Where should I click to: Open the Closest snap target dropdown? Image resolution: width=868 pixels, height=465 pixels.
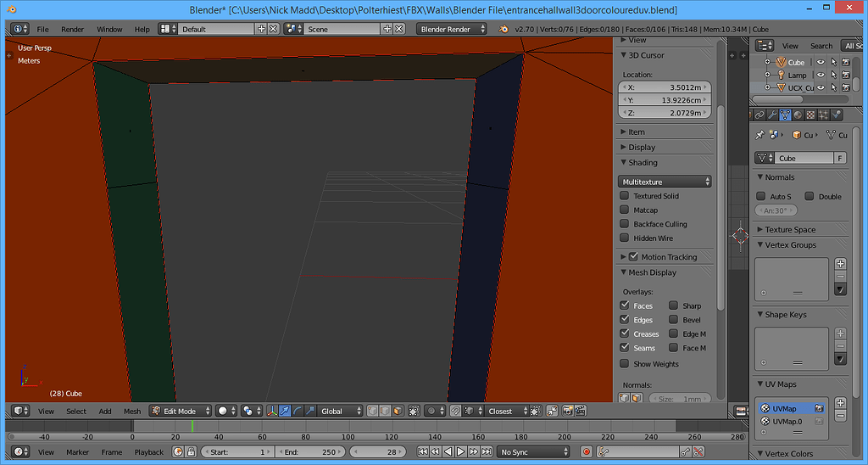(x=507, y=412)
